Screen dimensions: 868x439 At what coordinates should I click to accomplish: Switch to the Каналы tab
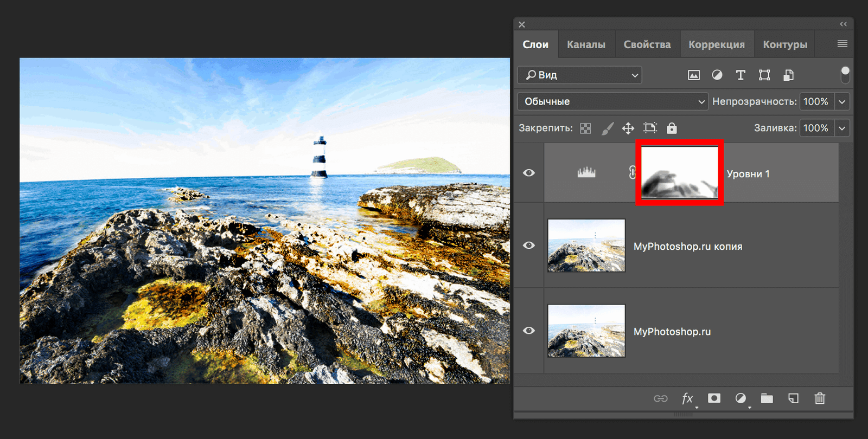586,44
